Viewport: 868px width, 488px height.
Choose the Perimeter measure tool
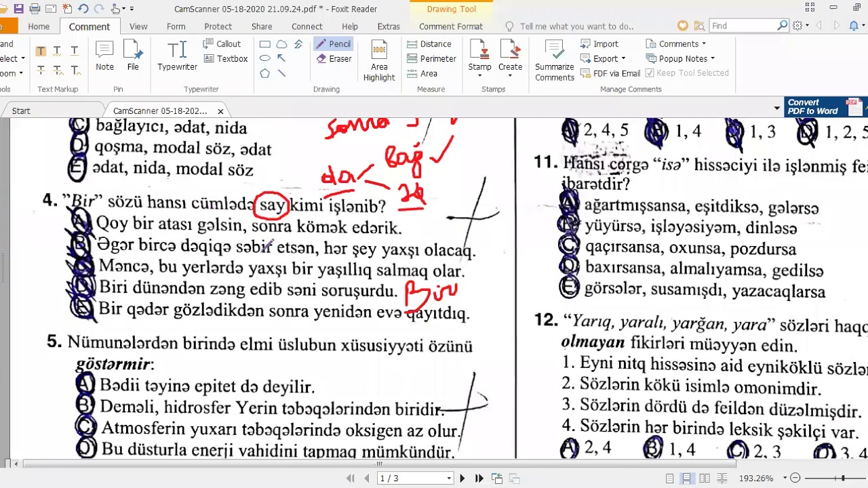[432, 59]
